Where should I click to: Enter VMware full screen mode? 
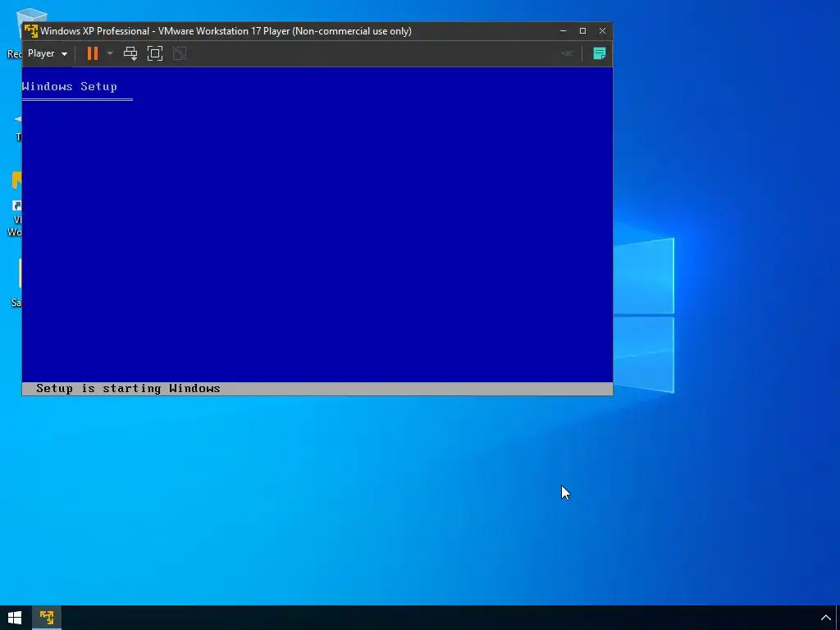155,53
